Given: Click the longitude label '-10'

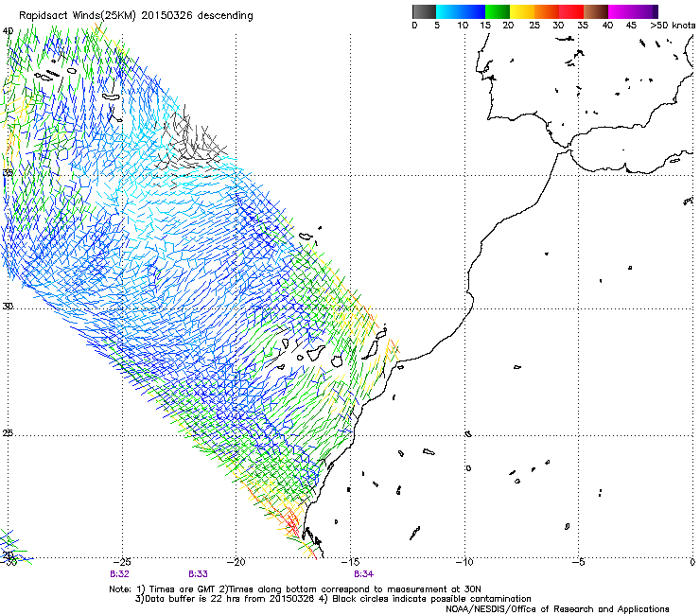Looking at the screenshot, I should click(464, 562).
